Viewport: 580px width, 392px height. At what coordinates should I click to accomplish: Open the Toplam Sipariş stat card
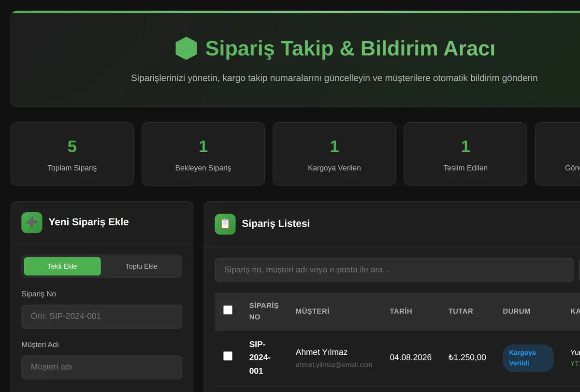click(x=72, y=154)
